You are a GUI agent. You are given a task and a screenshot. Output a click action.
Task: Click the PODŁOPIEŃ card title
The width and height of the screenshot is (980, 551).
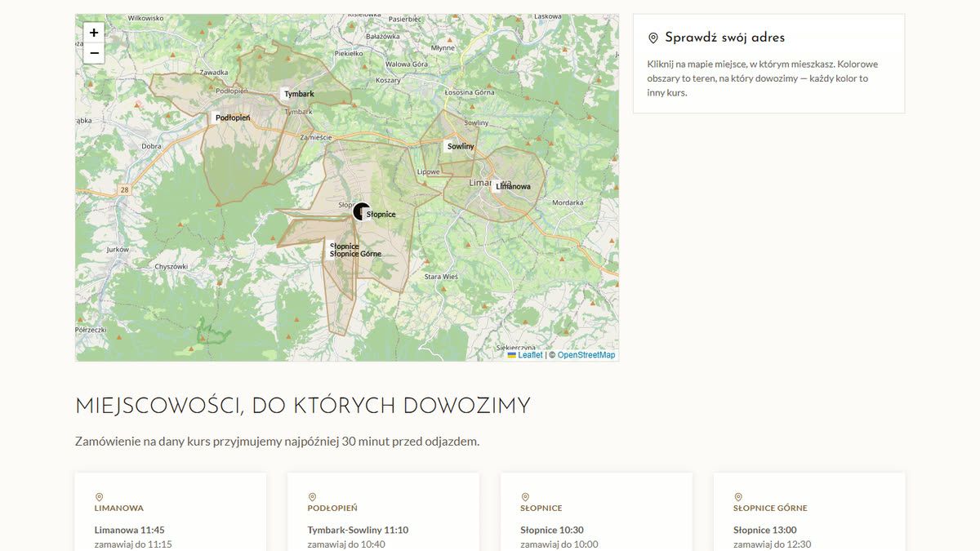coord(332,509)
